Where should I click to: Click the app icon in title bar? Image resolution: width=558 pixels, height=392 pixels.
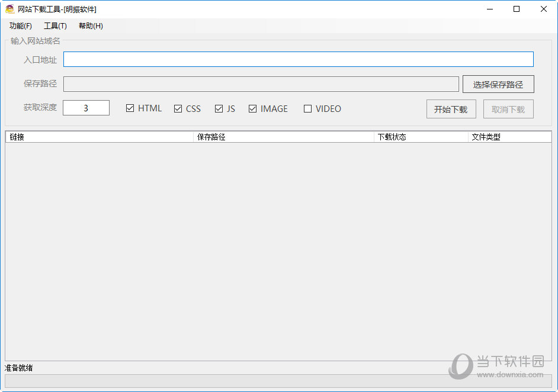[x=10, y=9]
